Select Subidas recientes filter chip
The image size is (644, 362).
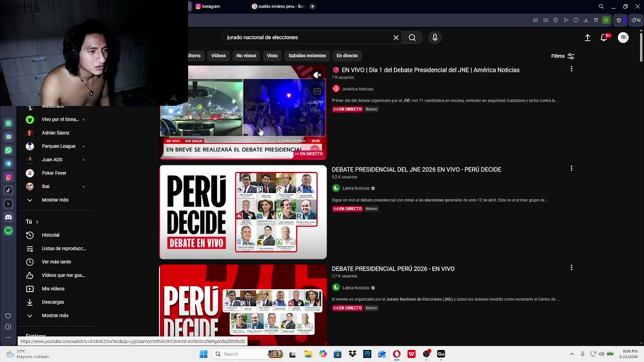pyautogui.click(x=307, y=55)
